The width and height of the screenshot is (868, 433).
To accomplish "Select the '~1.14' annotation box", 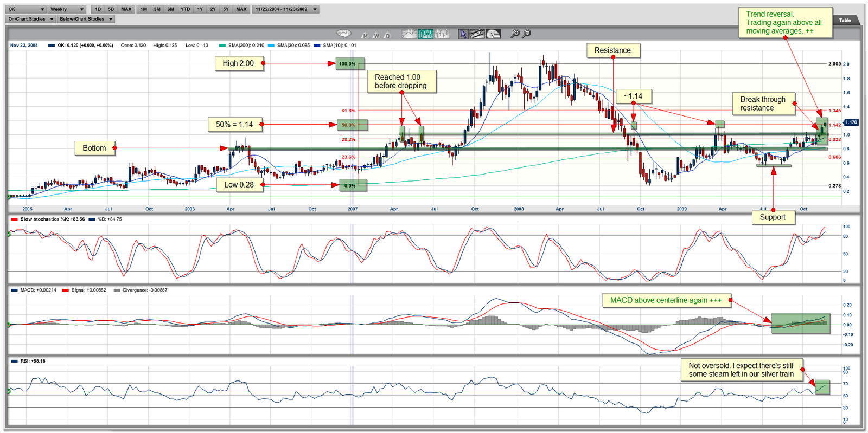I will (x=633, y=96).
